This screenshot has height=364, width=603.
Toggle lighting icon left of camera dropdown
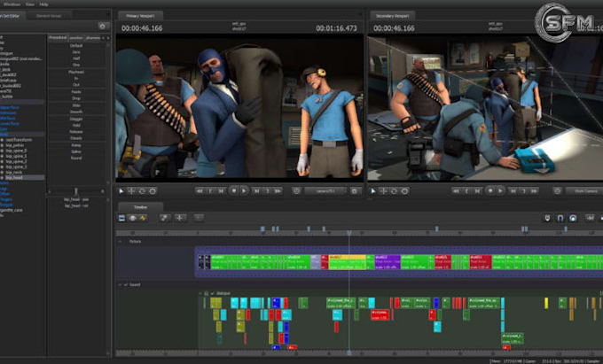296,190
